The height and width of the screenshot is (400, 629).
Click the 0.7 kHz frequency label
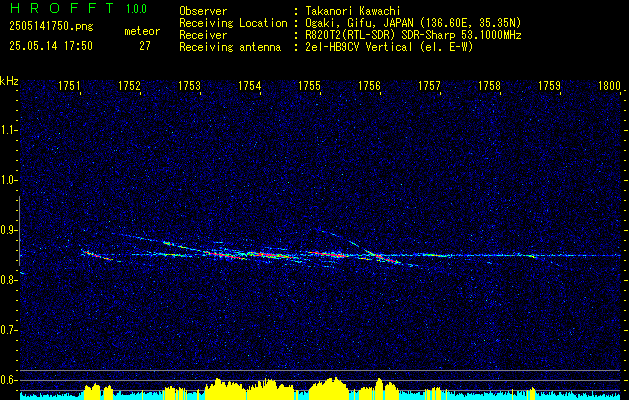click(8, 330)
